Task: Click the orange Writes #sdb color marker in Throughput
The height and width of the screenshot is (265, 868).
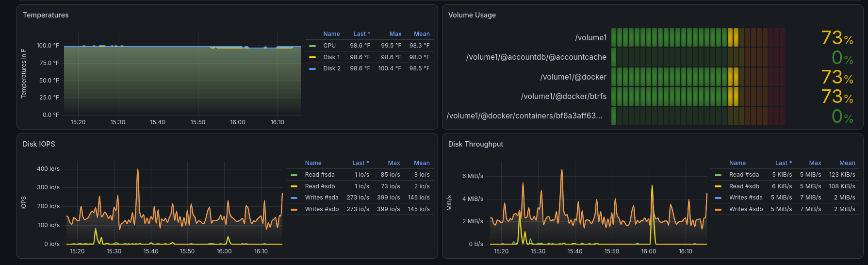Action: tap(718, 210)
